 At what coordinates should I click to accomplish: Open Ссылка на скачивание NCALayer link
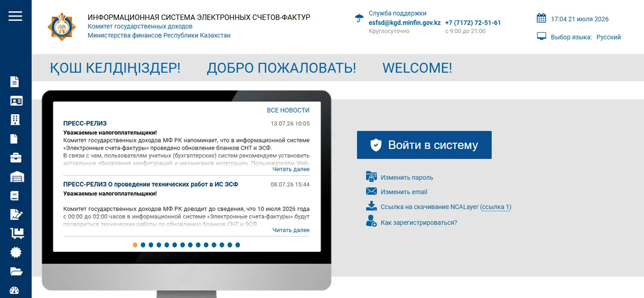[429, 207]
